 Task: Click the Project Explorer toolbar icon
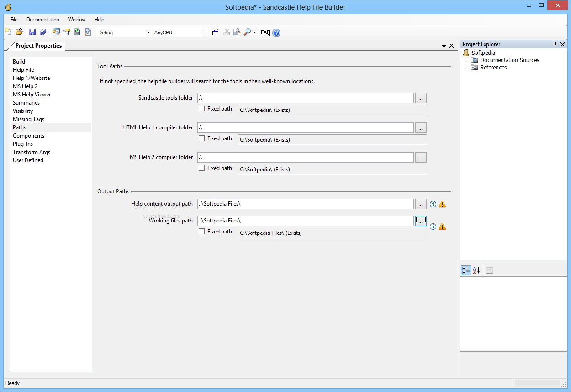[56, 32]
